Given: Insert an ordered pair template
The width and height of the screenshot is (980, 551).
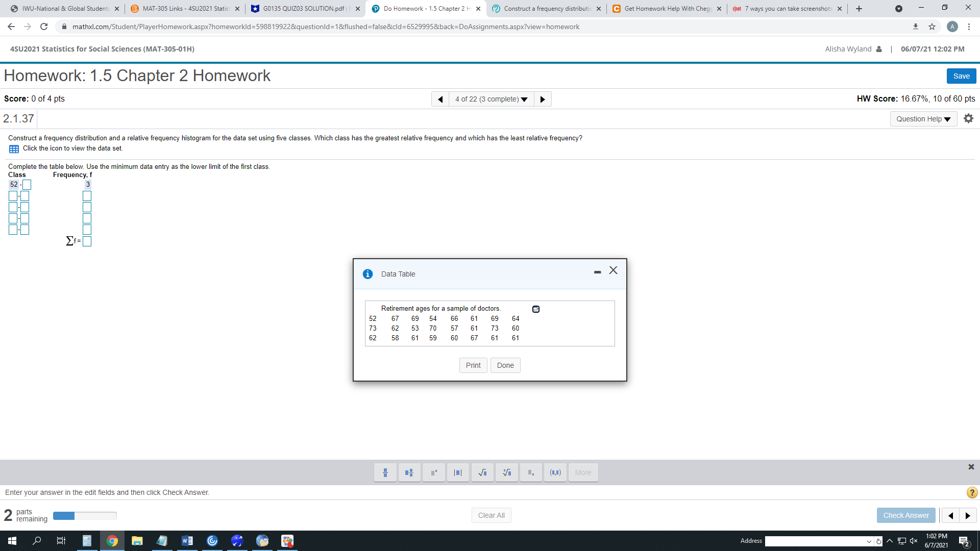Looking at the screenshot, I should (555, 472).
